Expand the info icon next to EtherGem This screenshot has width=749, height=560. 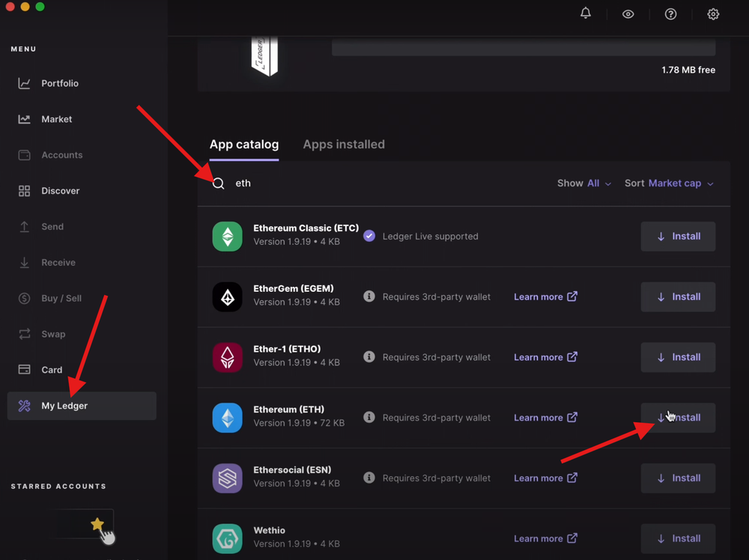click(x=369, y=296)
